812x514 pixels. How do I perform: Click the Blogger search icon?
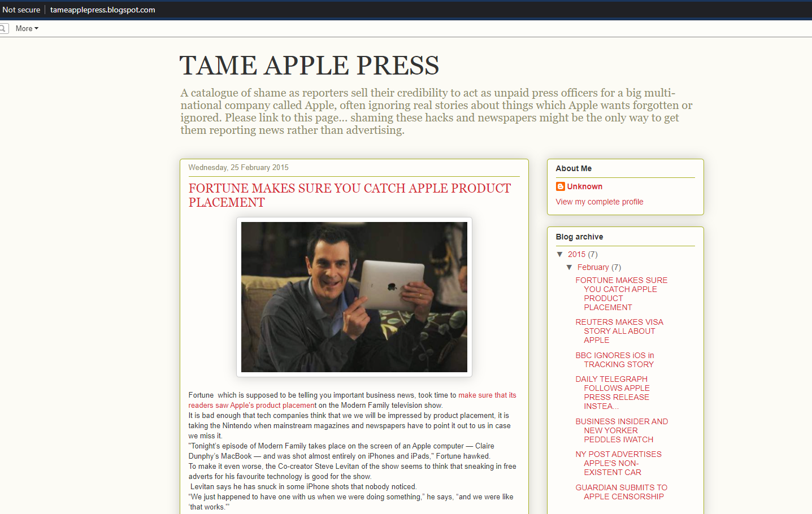point(3,28)
